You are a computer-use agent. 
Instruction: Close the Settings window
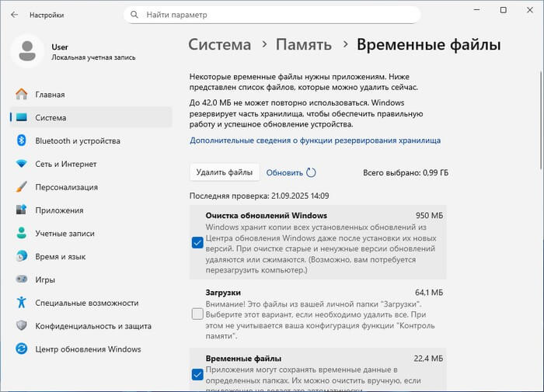[530, 10]
